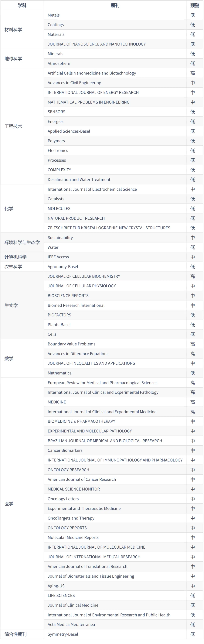Screen dimensions: 204x644
Task: Click the MEDICINE journal entry
Action: tap(57, 402)
